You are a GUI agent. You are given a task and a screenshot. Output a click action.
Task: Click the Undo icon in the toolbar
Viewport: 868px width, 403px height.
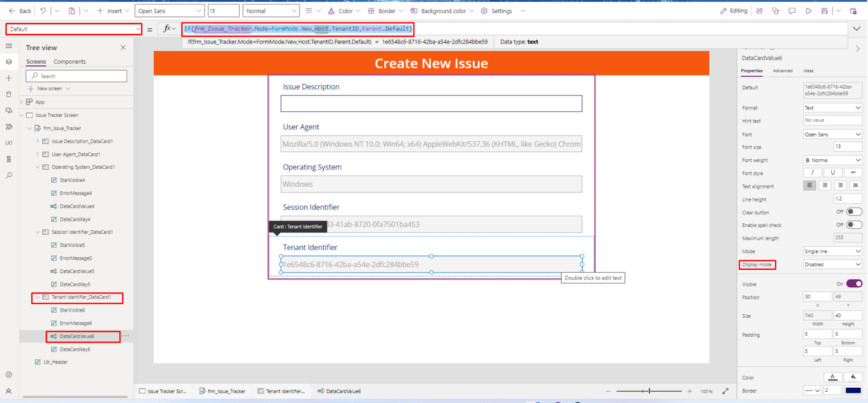point(43,11)
